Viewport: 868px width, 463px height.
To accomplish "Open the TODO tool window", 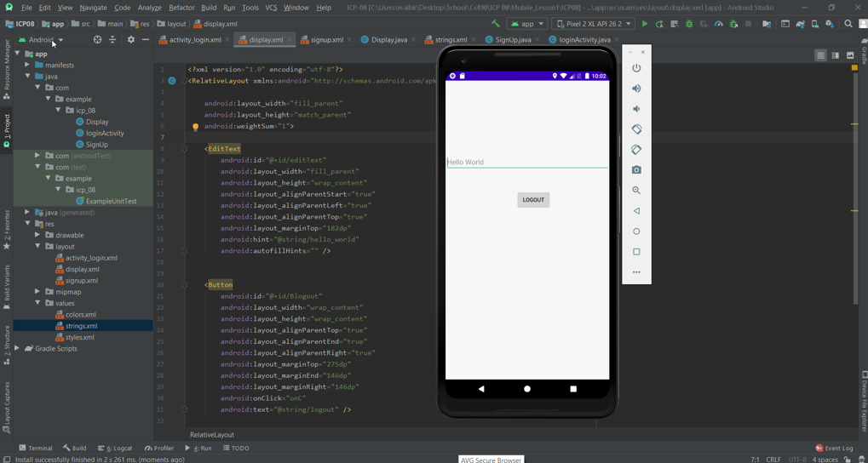I will [236, 448].
